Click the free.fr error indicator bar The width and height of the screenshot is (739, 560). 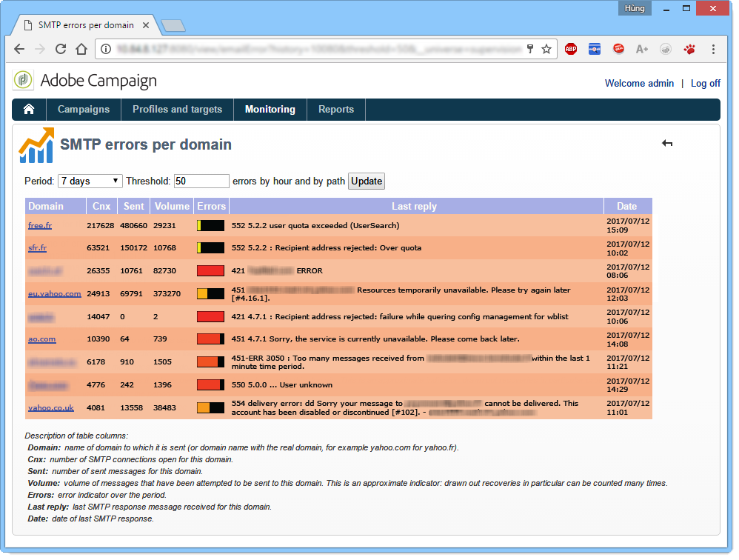[x=211, y=225]
